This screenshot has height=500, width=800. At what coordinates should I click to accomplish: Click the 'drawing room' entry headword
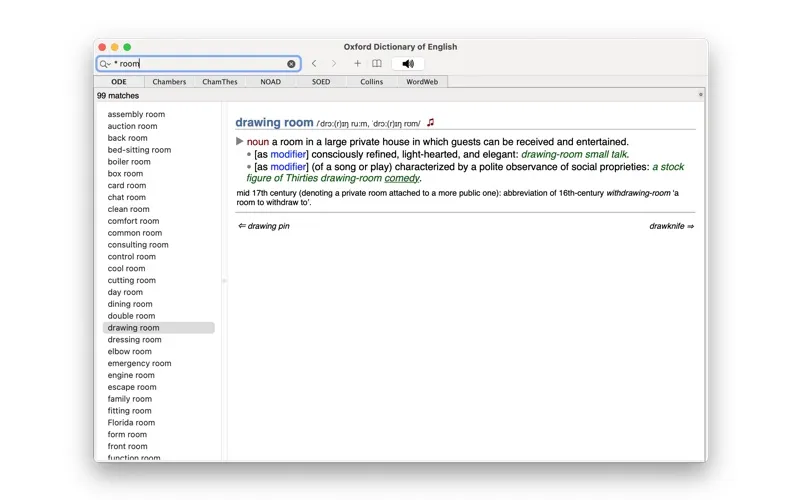(274, 122)
